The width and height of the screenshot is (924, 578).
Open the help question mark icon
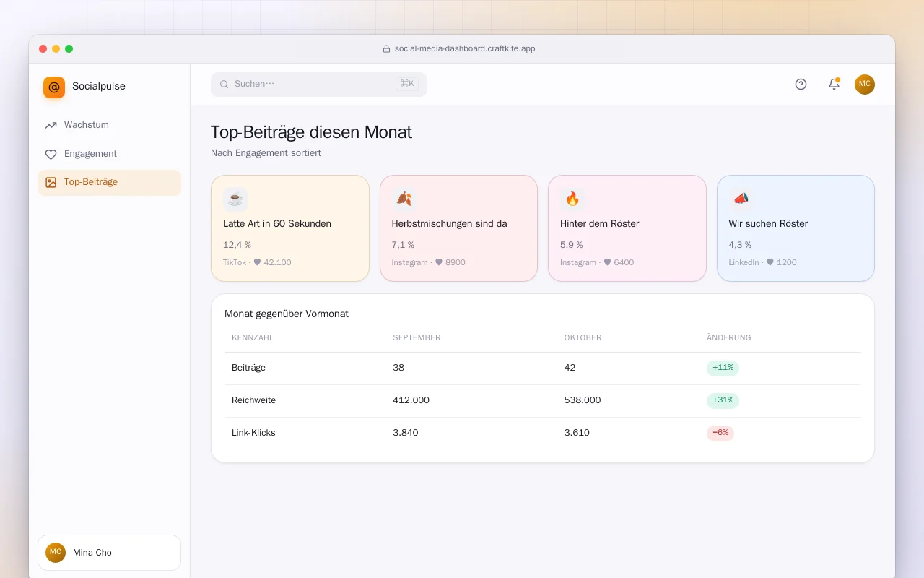[801, 84]
